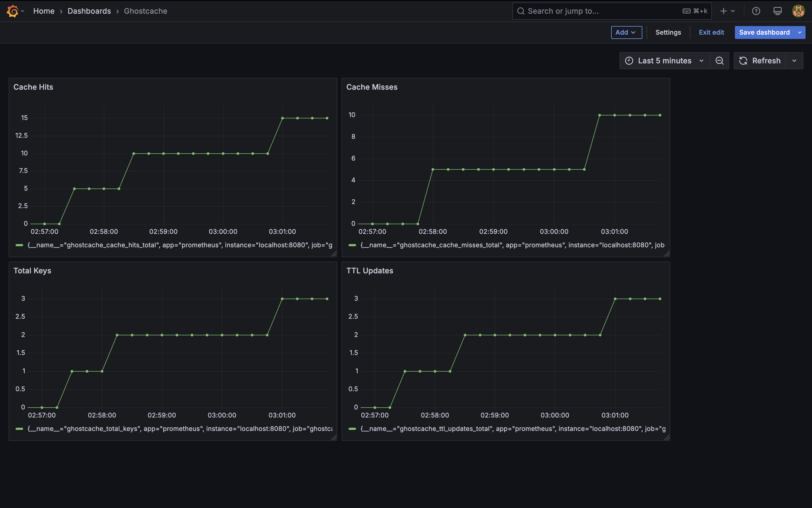Click the Grafana logo icon
The width and height of the screenshot is (812, 508).
point(12,11)
